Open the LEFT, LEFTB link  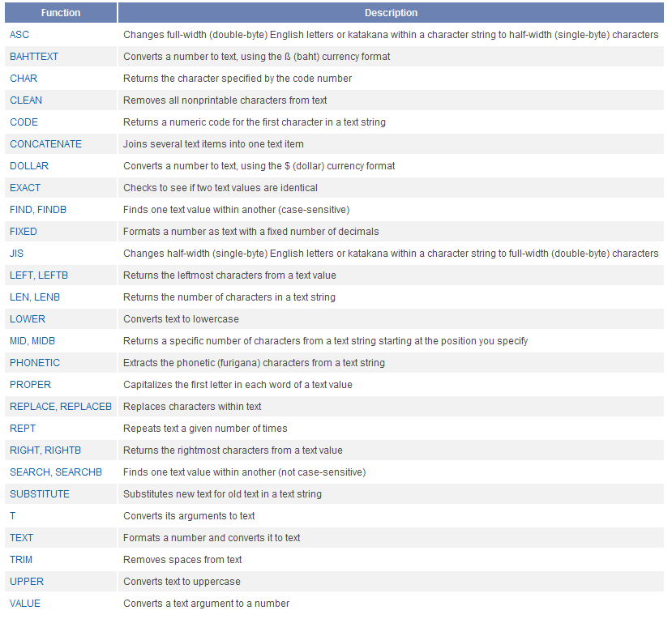pos(39,275)
